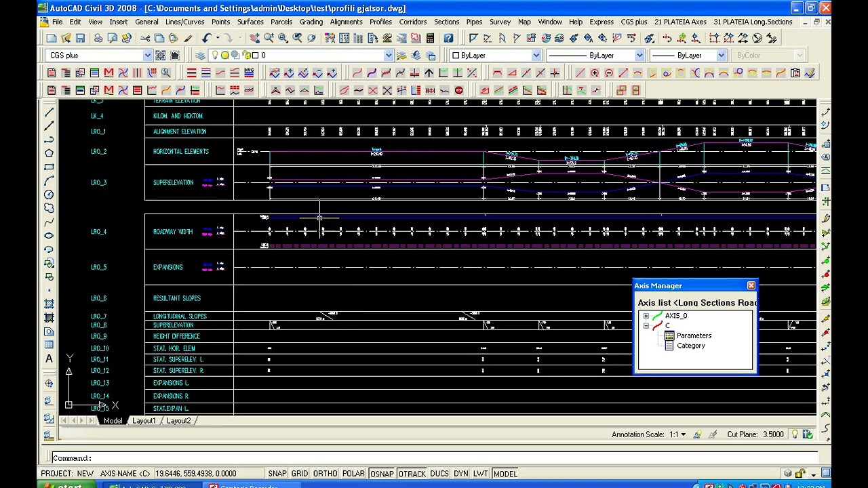Expand the AXIS_0 node in Axis Manager
The height and width of the screenshot is (488, 868).
[x=646, y=316]
